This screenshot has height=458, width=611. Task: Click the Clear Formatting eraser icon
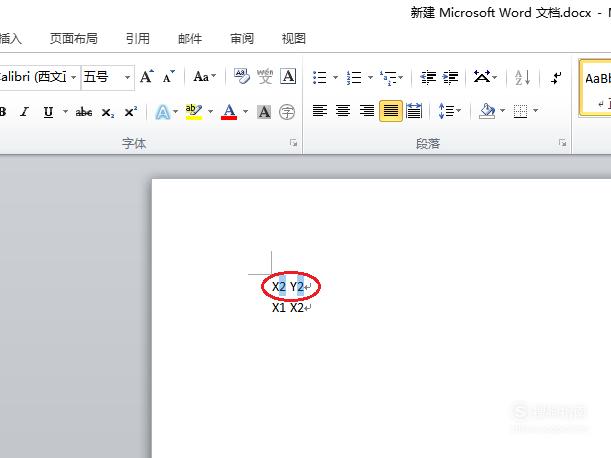tap(242, 76)
